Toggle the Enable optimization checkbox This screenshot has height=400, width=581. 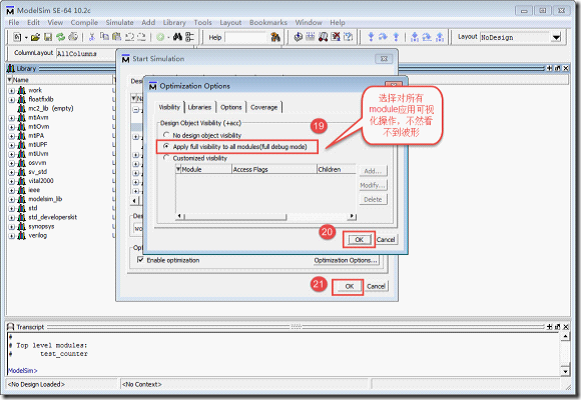(140, 260)
